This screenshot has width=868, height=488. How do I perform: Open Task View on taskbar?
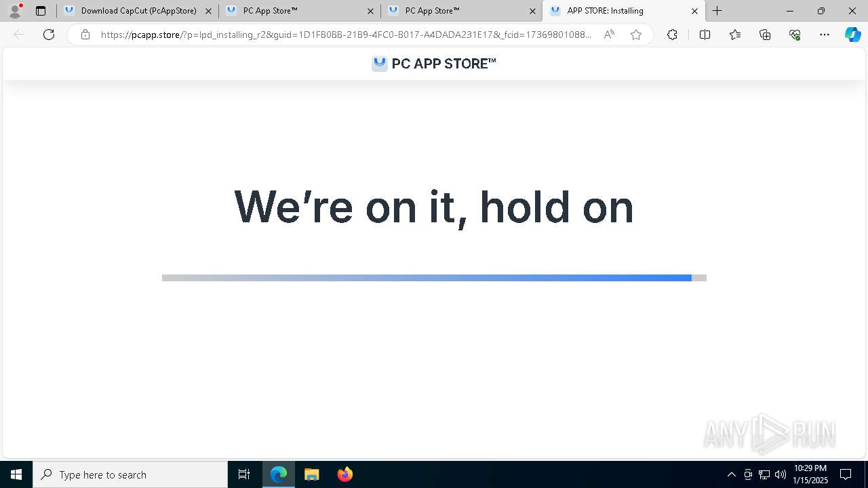pos(244,474)
